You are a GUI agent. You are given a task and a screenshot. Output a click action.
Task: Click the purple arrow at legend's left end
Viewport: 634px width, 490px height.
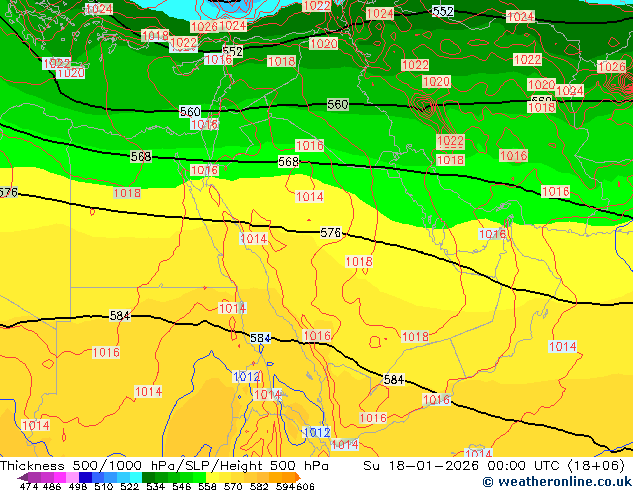pyautogui.click(x=23, y=477)
